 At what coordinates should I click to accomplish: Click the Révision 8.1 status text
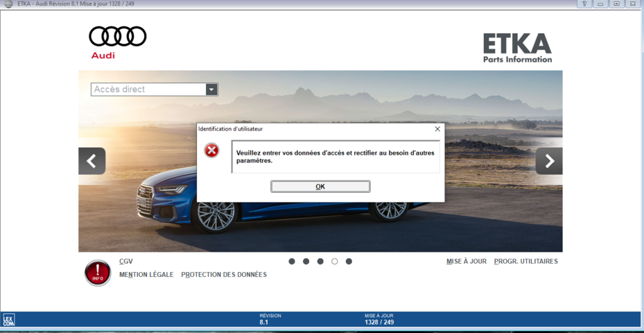(x=270, y=319)
